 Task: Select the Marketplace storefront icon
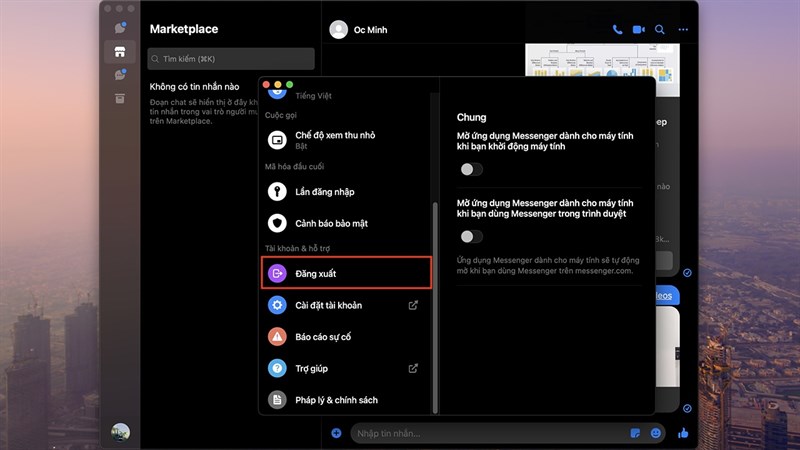(120, 52)
